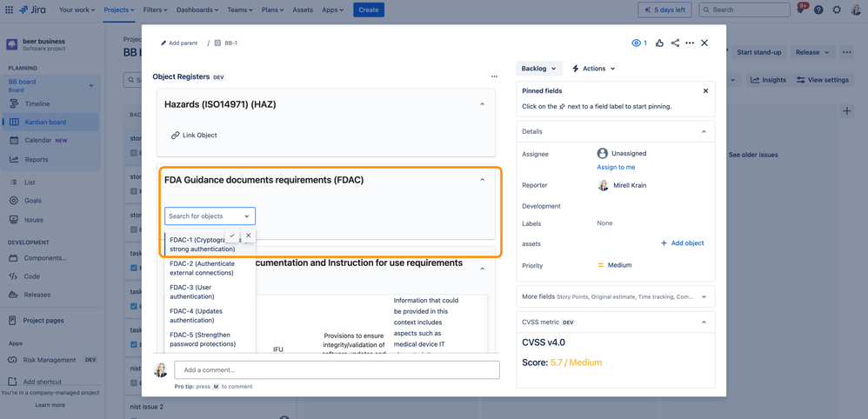The image size is (868, 419).
Task: Click Add object in assets field
Action: [683, 243]
